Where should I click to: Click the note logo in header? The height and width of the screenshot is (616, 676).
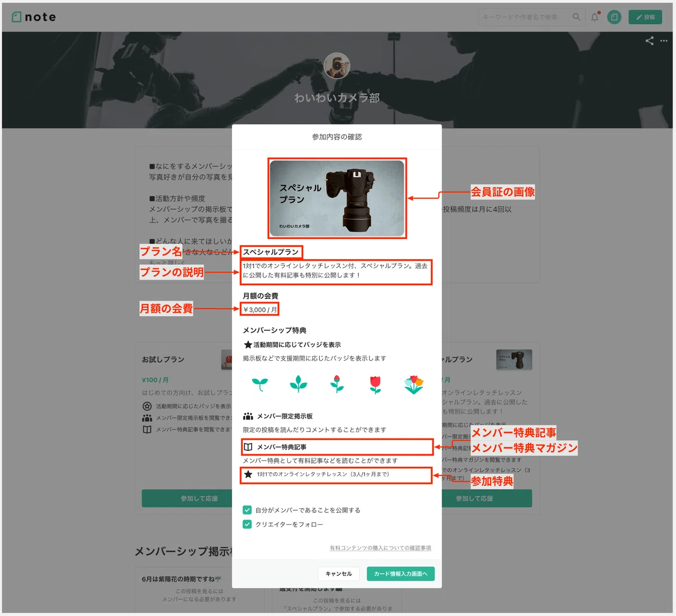[34, 17]
